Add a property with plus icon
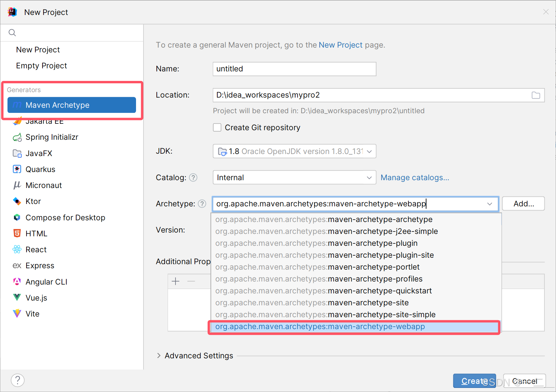 tap(176, 282)
